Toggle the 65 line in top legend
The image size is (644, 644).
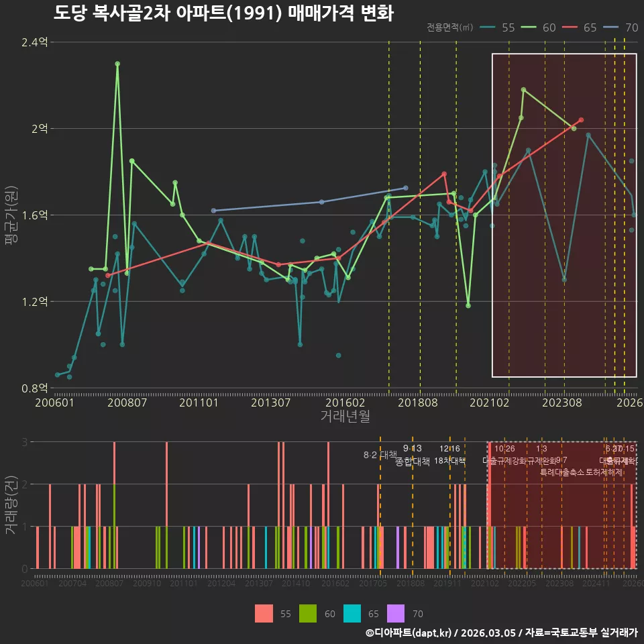click(579, 28)
